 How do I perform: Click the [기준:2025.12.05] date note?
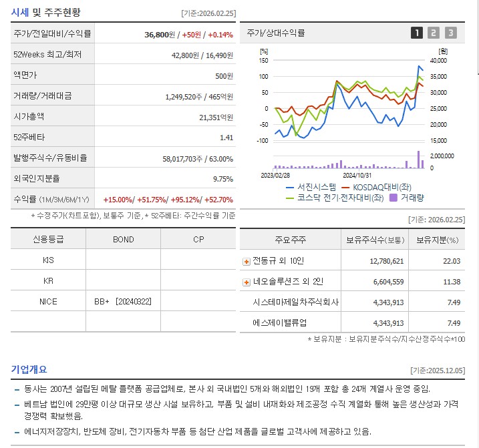tap(438, 371)
